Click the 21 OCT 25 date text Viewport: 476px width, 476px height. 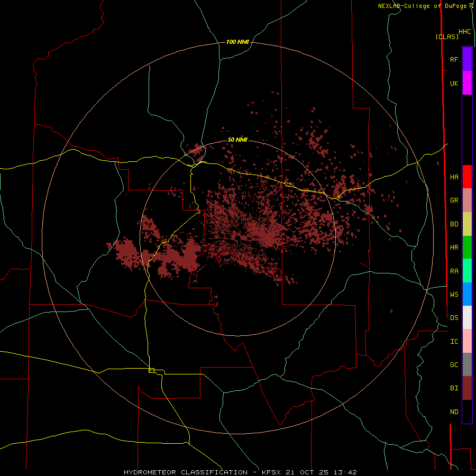point(308,472)
